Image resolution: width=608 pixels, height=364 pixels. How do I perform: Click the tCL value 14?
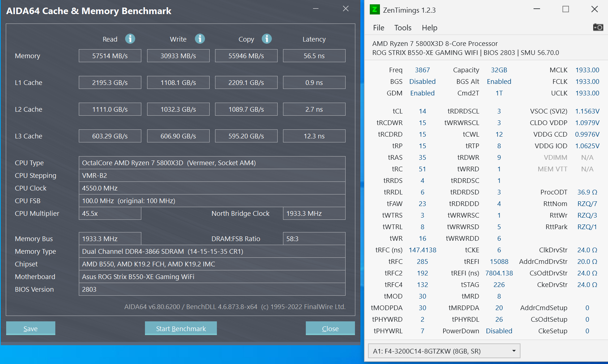[422, 111]
